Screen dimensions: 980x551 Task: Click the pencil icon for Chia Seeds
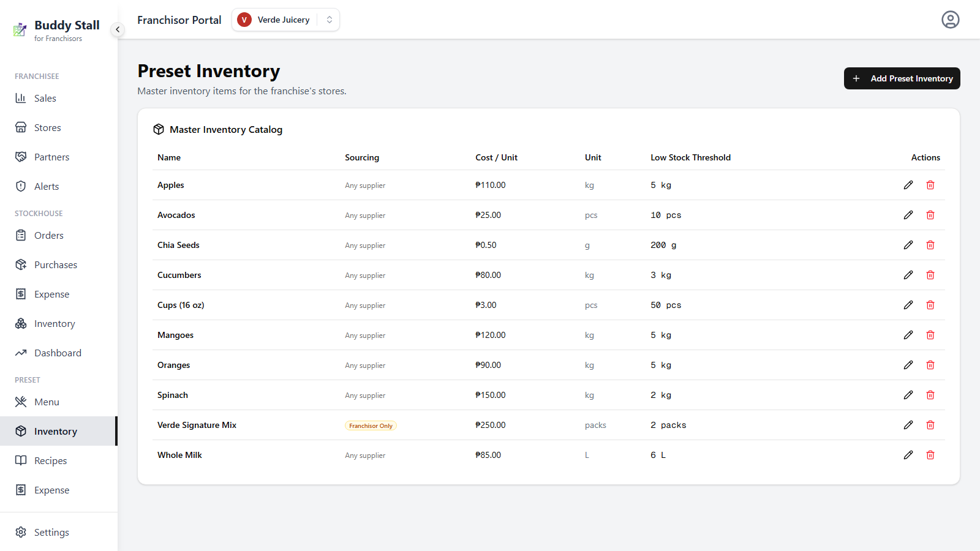[x=908, y=245]
